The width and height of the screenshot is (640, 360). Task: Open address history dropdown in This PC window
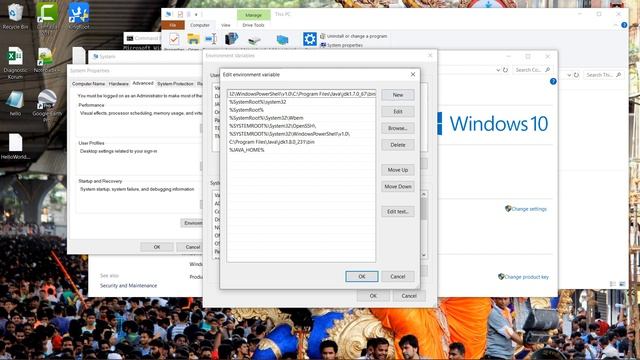[569, 75]
